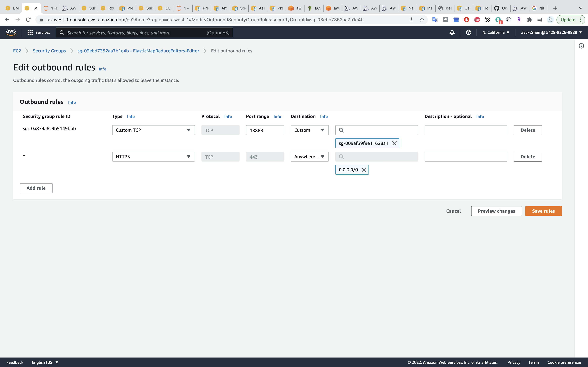
Task: Open the side info panel icon
Action: tap(581, 46)
